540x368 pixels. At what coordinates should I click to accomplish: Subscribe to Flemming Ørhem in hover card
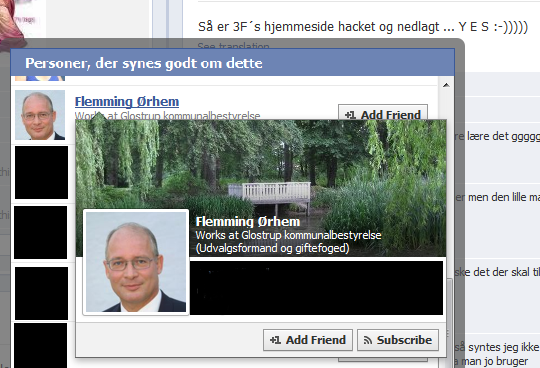398,340
